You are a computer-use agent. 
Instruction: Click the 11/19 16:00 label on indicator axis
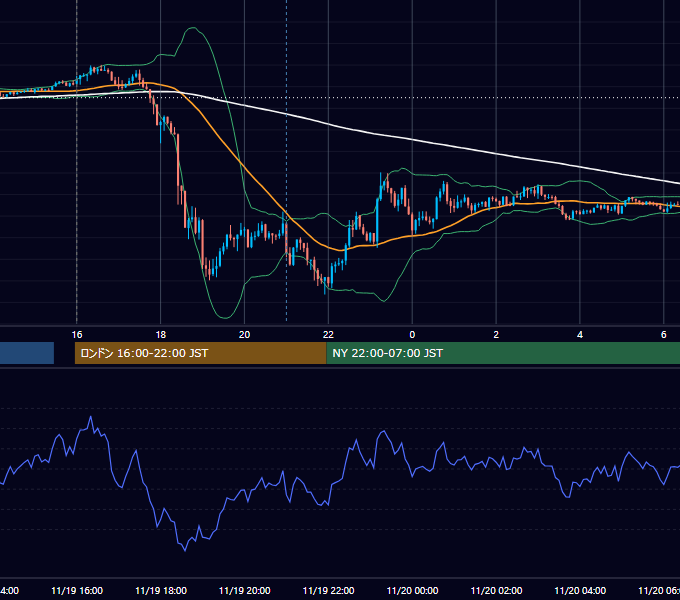[x=77, y=590]
